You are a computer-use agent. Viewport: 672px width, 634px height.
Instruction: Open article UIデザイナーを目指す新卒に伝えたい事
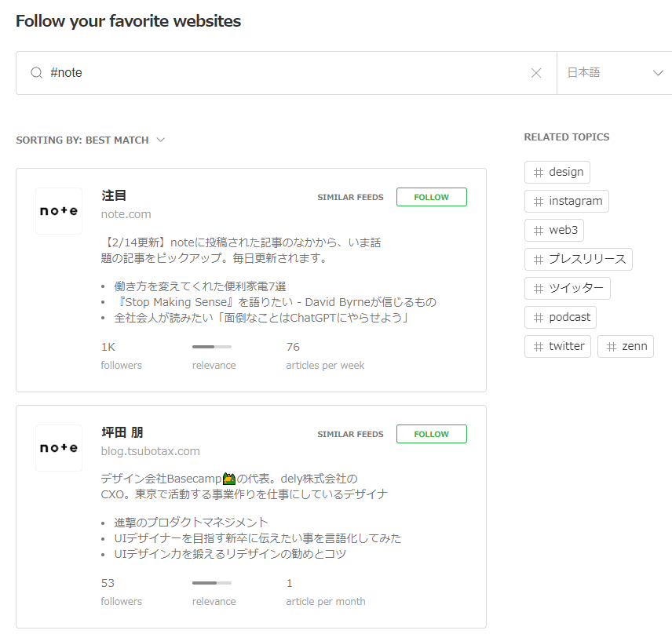coord(257,538)
